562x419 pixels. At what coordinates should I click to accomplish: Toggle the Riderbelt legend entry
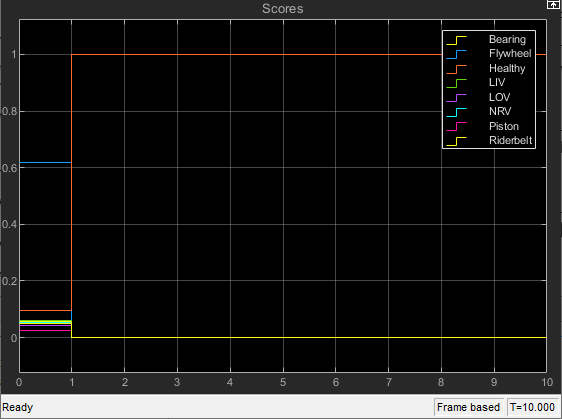point(510,140)
